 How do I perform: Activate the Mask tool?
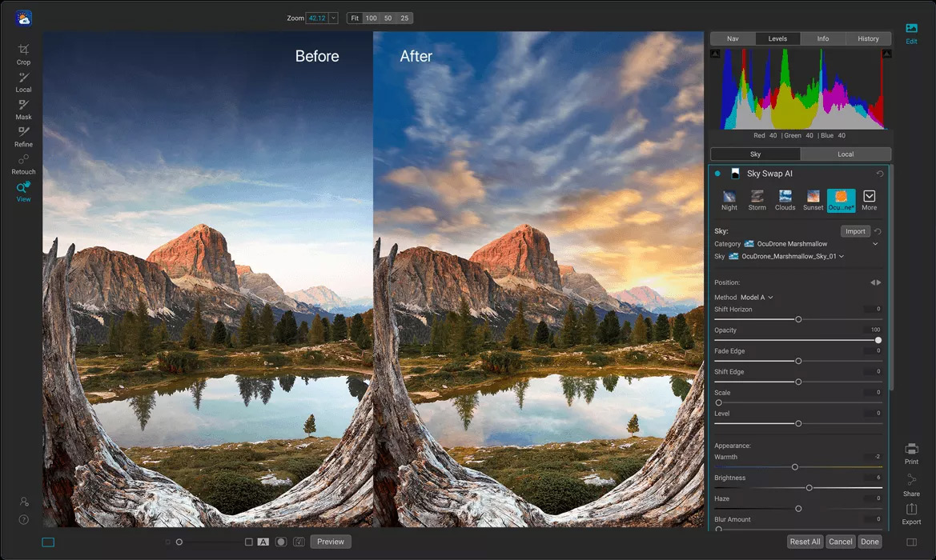click(x=23, y=108)
